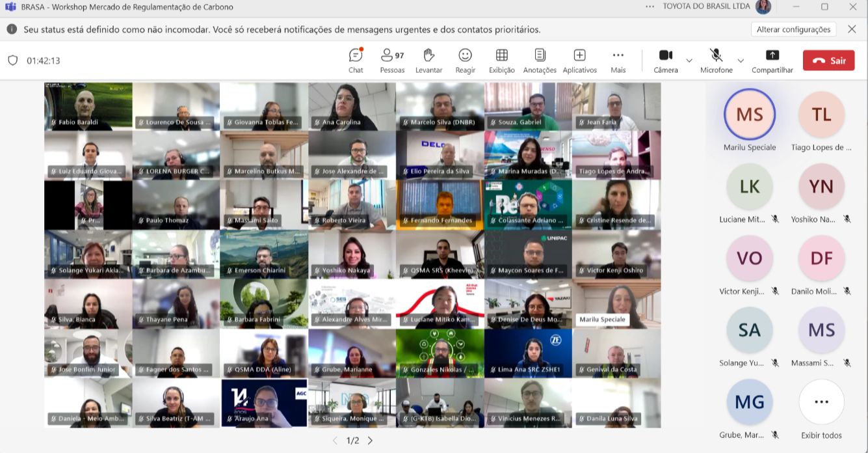
Task: Toggle the Microfone mute state
Action: [x=716, y=61]
